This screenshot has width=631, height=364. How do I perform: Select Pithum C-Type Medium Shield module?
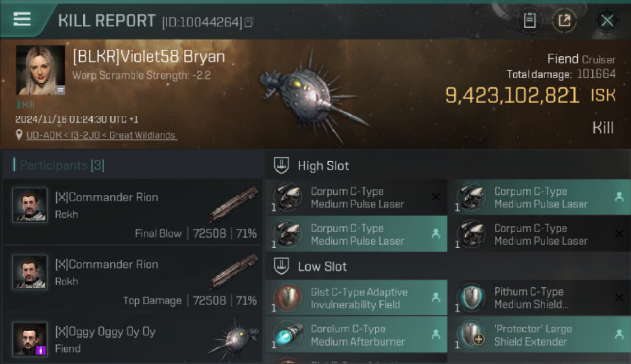[539, 298]
